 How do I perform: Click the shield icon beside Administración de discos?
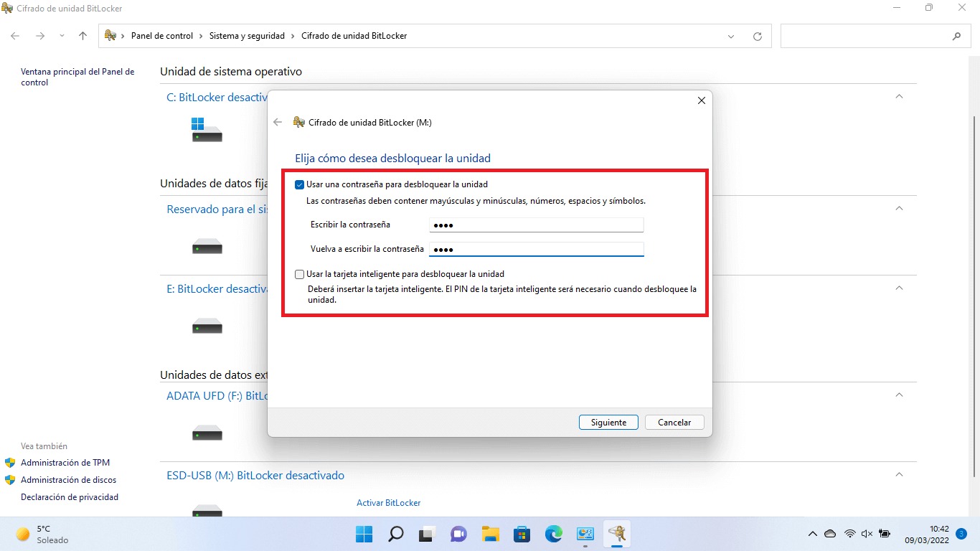point(10,480)
